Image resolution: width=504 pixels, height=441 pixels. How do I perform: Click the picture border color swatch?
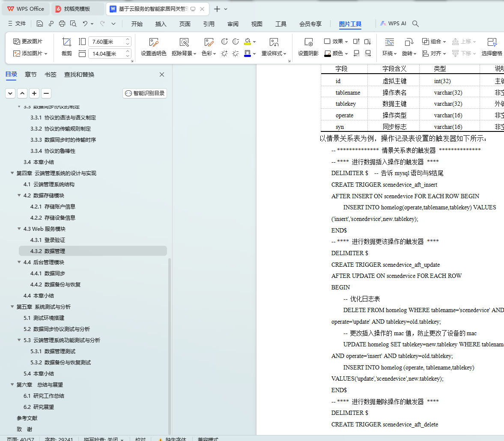(247, 54)
